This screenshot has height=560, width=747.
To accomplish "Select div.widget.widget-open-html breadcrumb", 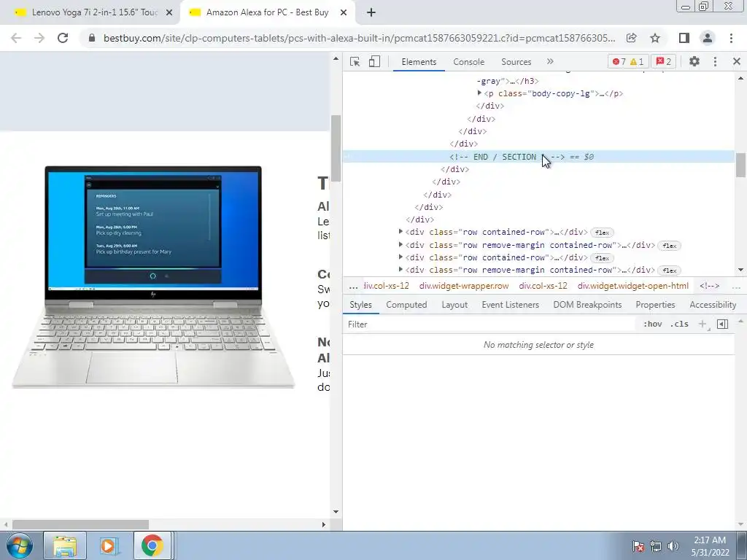I will point(632,286).
